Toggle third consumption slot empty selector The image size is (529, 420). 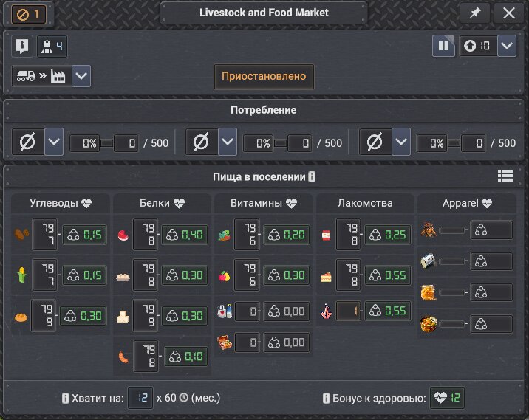[x=375, y=142]
